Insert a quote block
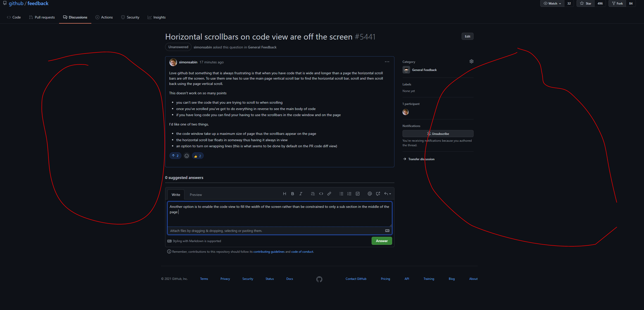This screenshot has height=310, width=644. [313, 194]
